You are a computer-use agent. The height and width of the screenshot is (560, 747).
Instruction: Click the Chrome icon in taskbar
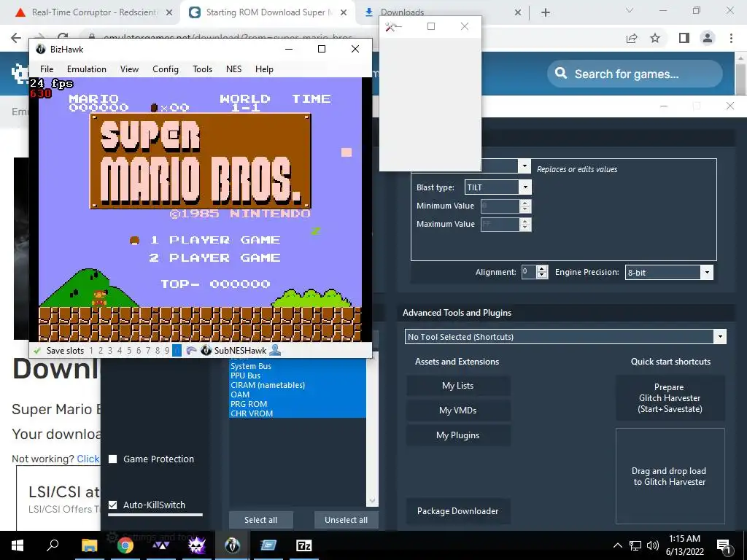(x=125, y=545)
